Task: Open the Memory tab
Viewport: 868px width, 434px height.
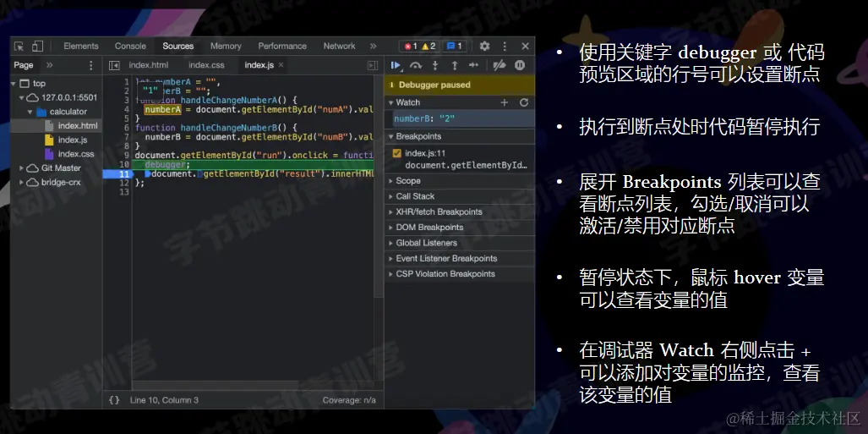Action: [x=226, y=47]
